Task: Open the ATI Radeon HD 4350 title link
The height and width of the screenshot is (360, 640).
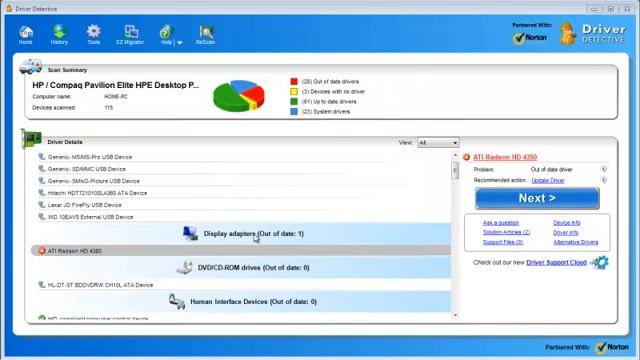Action: click(x=505, y=157)
